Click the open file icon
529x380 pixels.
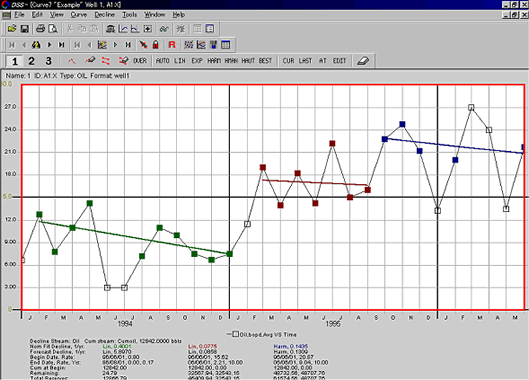coord(12,29)
